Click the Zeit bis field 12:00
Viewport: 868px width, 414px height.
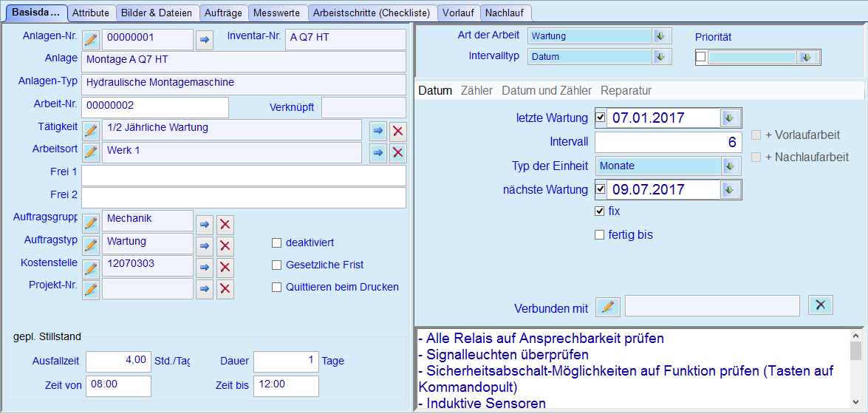click(286, 387)
